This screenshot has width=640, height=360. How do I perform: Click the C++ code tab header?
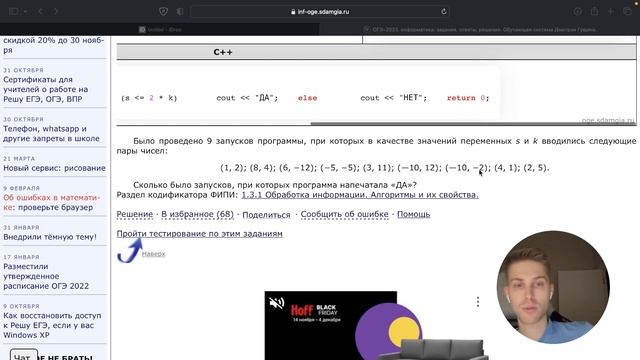point(223,52)
